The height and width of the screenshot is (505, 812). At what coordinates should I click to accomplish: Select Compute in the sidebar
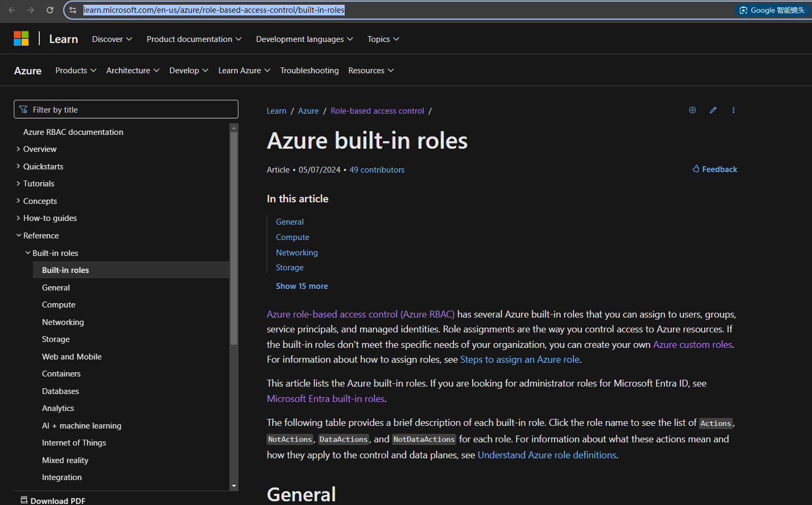[58, 305]
